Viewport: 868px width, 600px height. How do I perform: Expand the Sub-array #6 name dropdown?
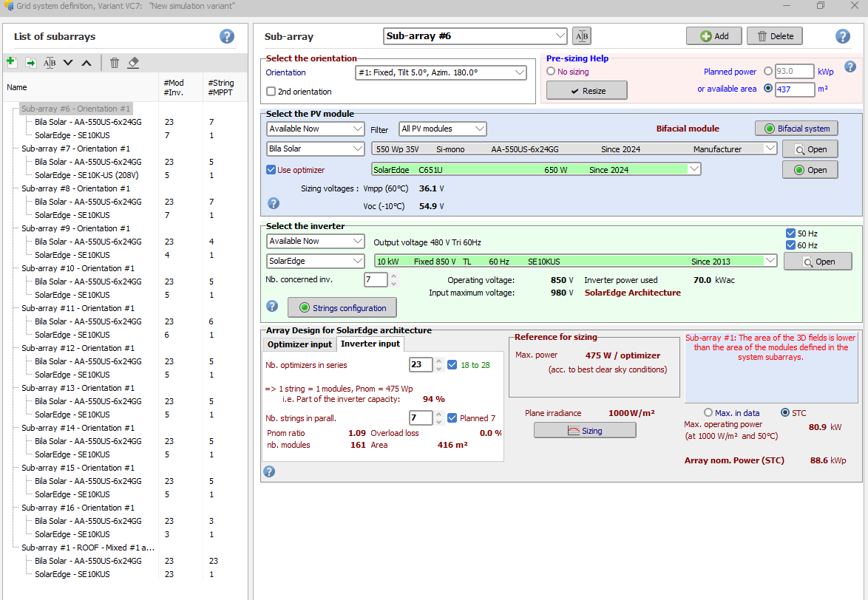click(x=560, y=36)
